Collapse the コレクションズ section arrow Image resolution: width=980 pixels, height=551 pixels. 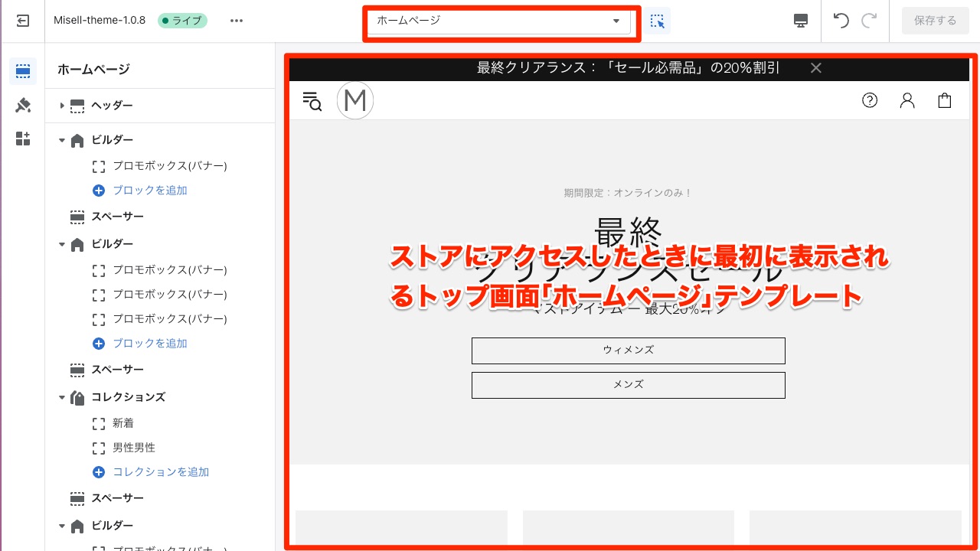(x=62, y=397)
